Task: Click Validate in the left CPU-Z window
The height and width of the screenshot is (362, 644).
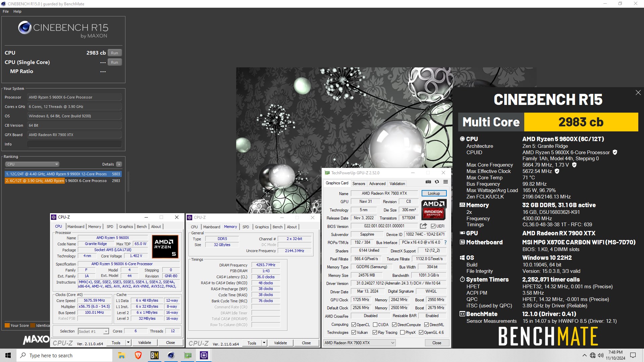Action: [x=145, y=343]
